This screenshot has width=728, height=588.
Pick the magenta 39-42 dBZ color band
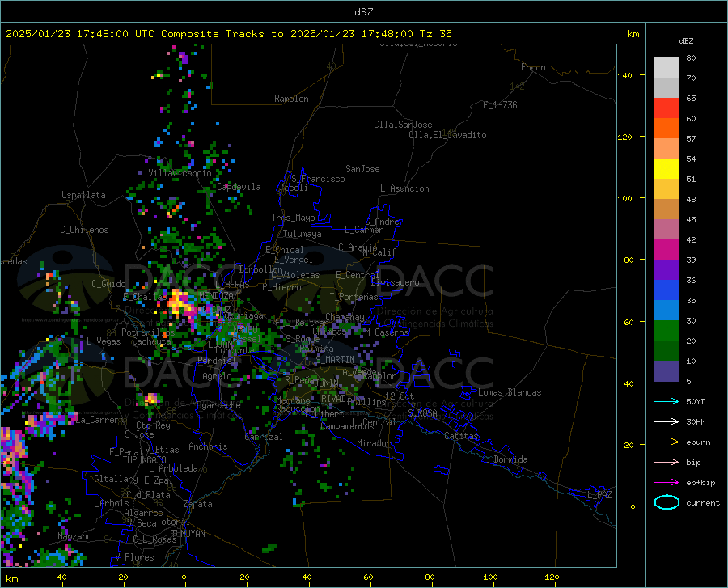pyautogui.click(x=667, y=250)
